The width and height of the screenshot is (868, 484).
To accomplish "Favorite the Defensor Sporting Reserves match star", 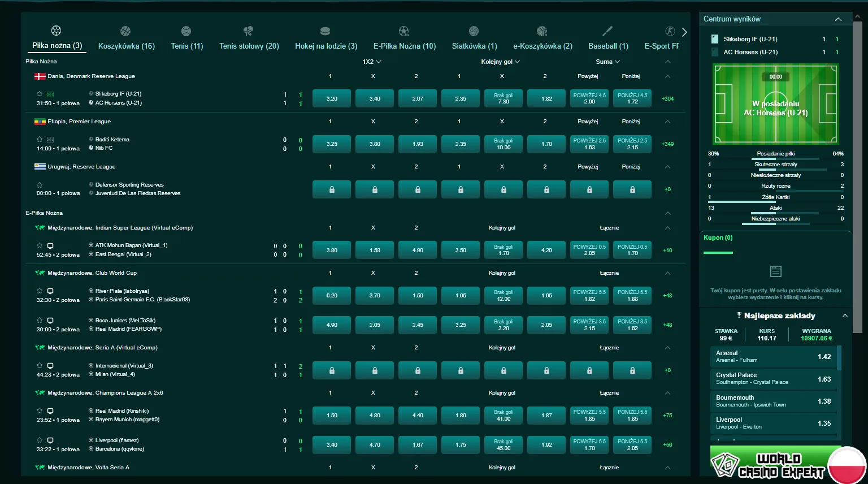I will pyautogui.click(x=40, y=184).
